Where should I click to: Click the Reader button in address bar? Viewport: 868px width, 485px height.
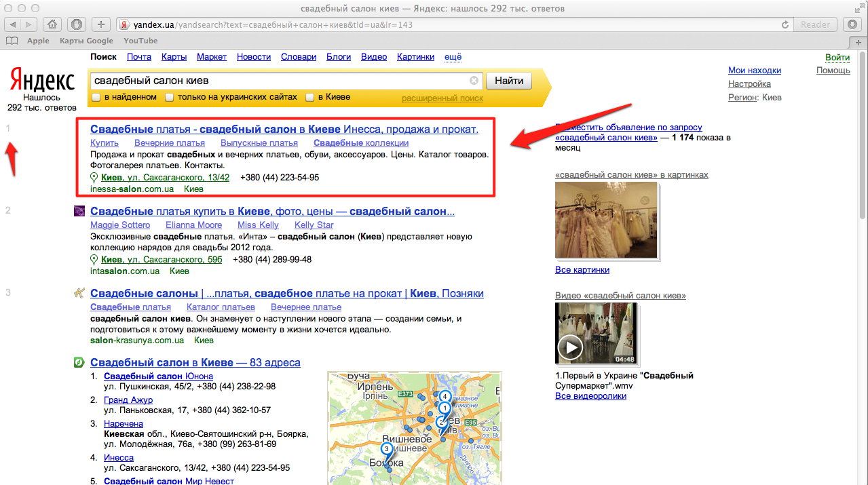(815, 24)
